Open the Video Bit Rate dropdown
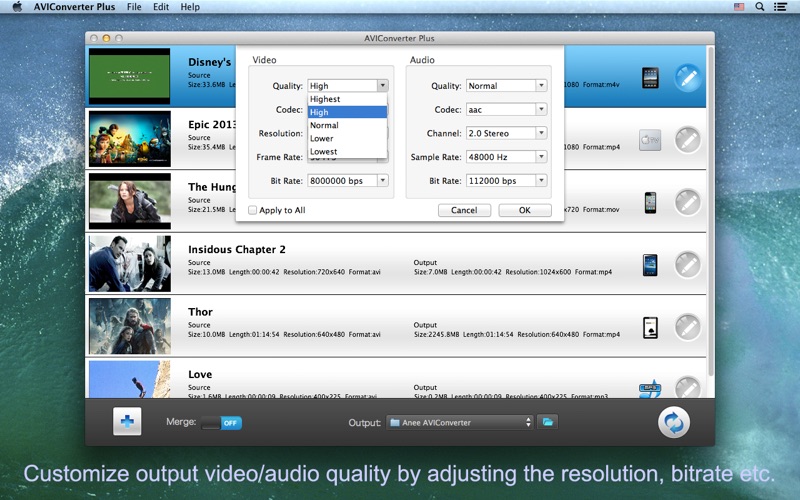The height and width of the screenshot is (500, 800). (347, 181)
